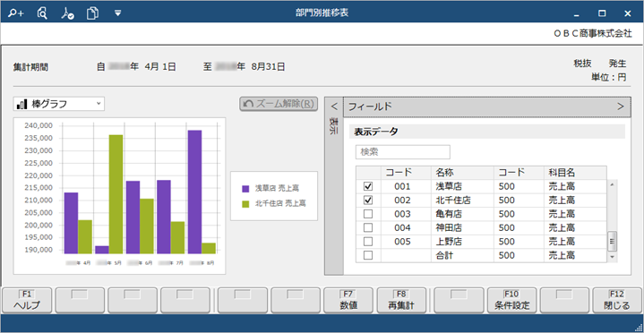The image size is (644, 333).
Task: Open the title bar dropdown arrow menu
Action: tap(118, 13)
